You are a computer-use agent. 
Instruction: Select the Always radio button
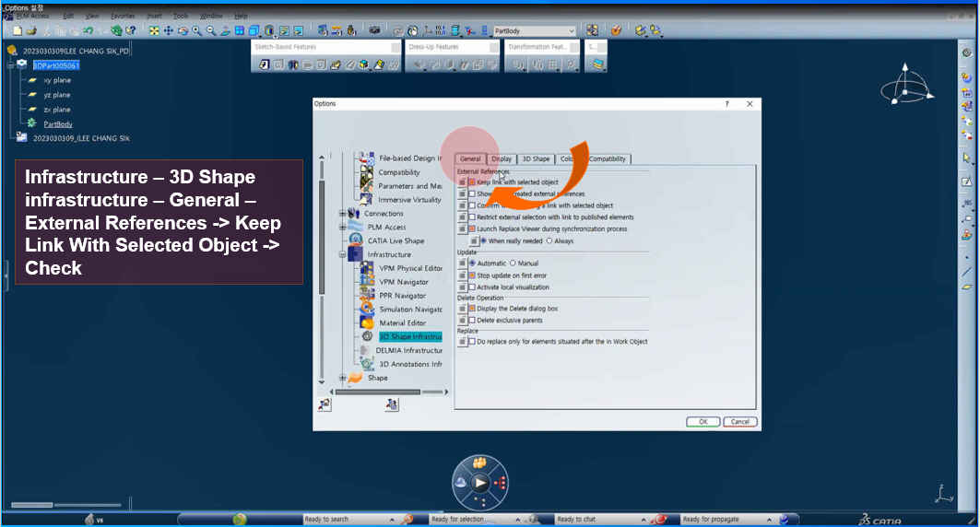coord(549,241)
